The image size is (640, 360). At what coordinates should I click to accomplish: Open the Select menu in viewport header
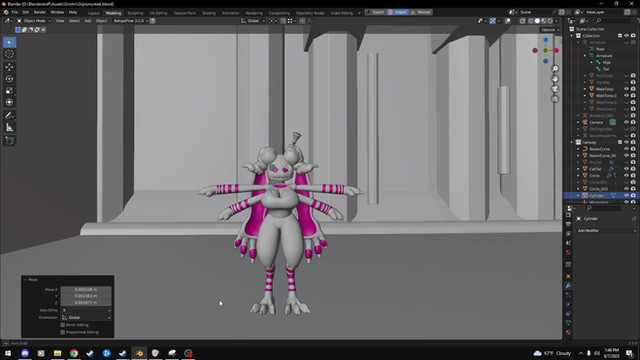pos(74,21)
